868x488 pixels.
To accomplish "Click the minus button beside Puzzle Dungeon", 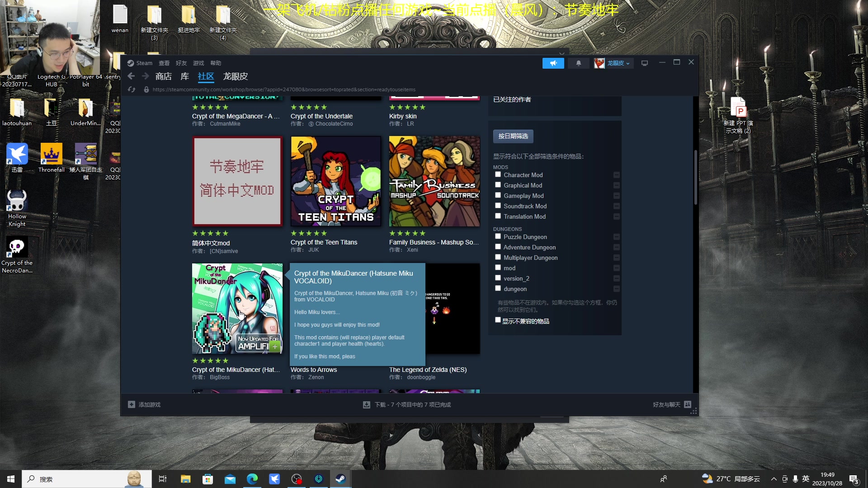I will click(616, 237).
